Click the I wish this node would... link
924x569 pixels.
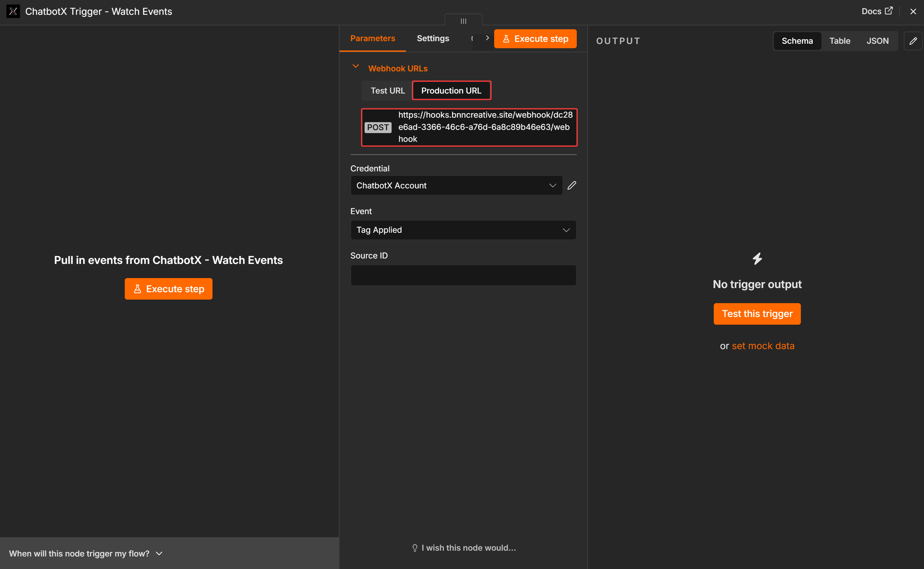click(464, 548)
